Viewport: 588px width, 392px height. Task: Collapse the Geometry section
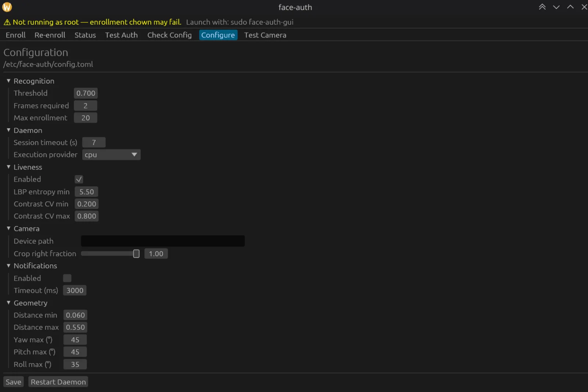(8, 303)
